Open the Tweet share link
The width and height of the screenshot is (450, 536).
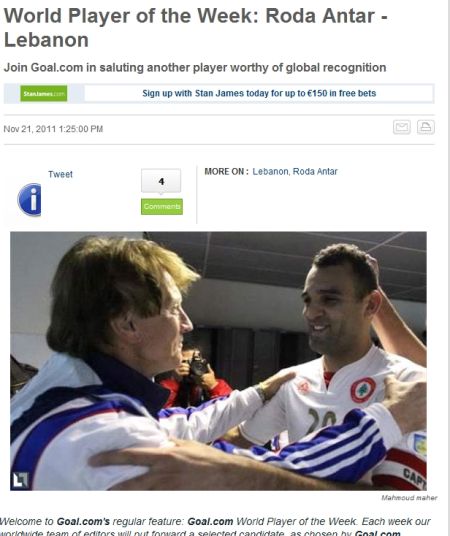(x=60, y=174)
